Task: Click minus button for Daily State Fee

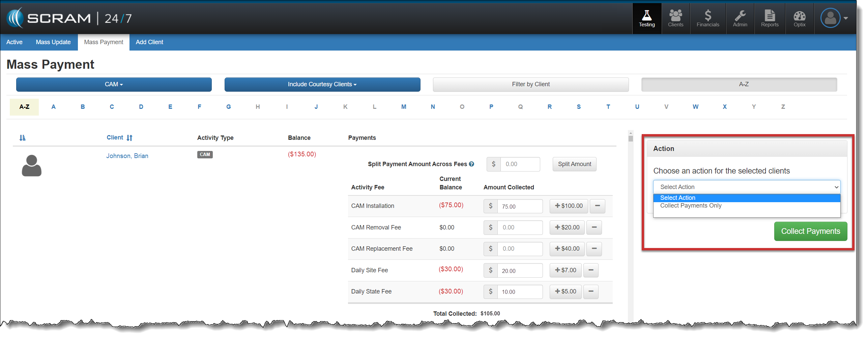Action: pos(591,291)
